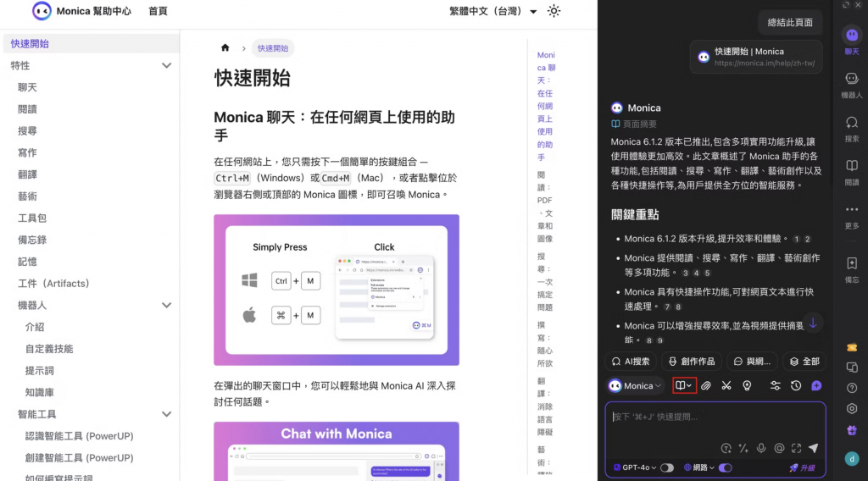Expand the input box to fullscreen
Screen dimensions: 868x481
(x=797, y=448)
